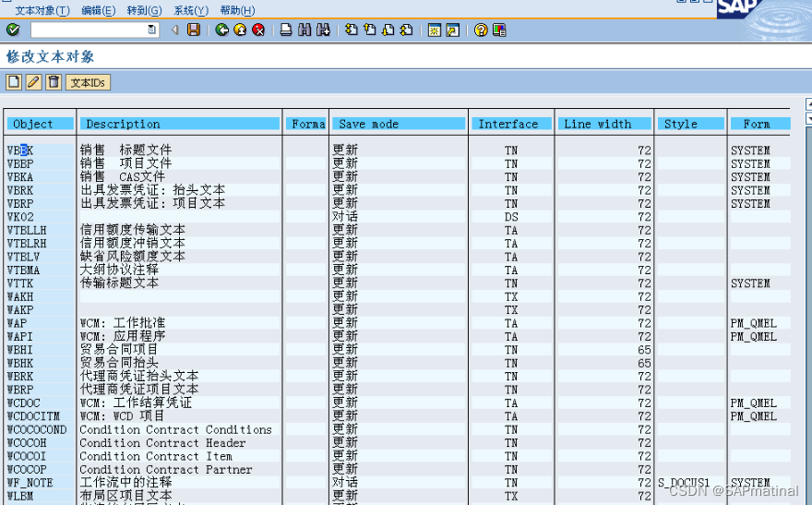Image resolution: width=812 pixels, height=505 pixels.
Task: Click the DS interface cell in VK02 row
Action: (511, 217)
